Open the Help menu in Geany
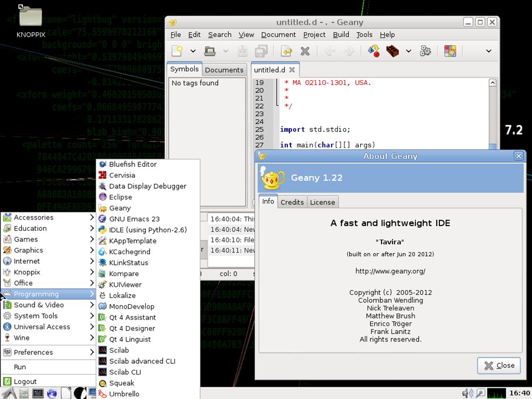This screenshot has height=399, width=532. (387, 35)
